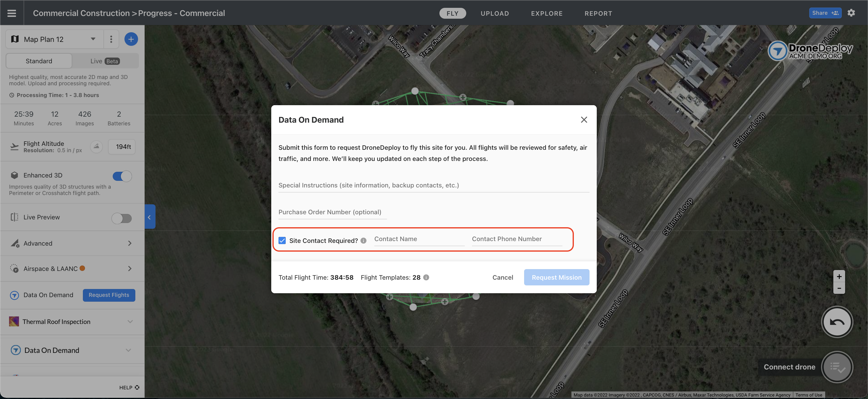Click the 194ft altitude value box
The height and width of the screenshot is (399, 868).
click(122, 146)
